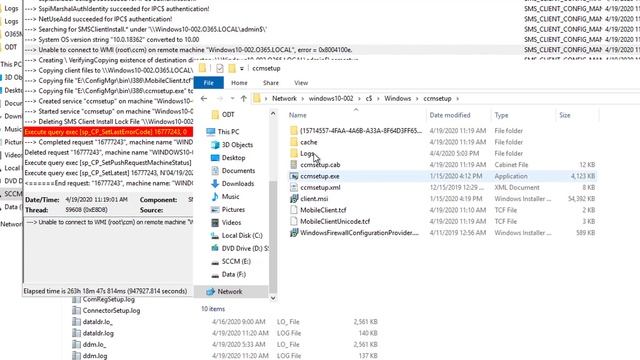This screenshot has height=360, width=640.
Task: Select the ccmsetup.xml file icon
Action: click(293, 187)
